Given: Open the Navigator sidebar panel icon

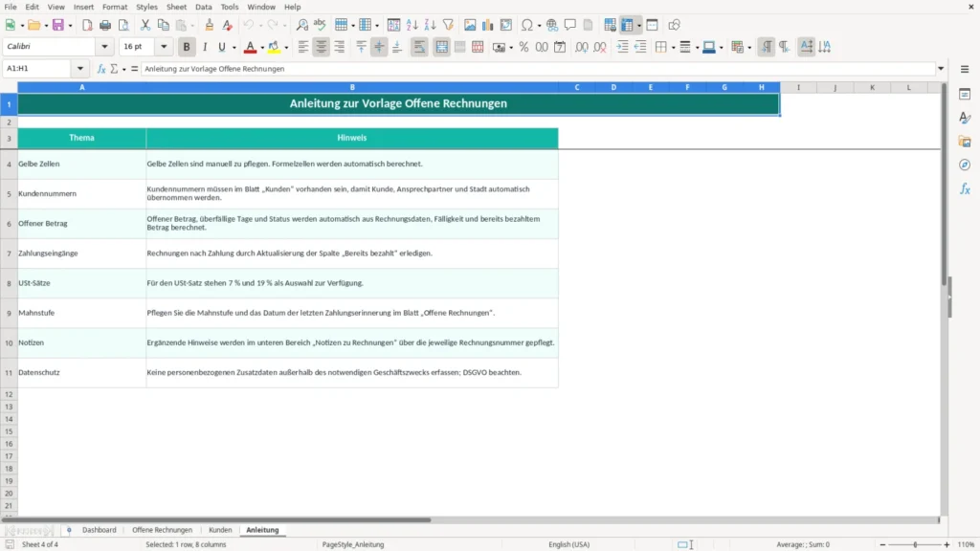Looking at the screenshot, I should [x=965, y=165].
